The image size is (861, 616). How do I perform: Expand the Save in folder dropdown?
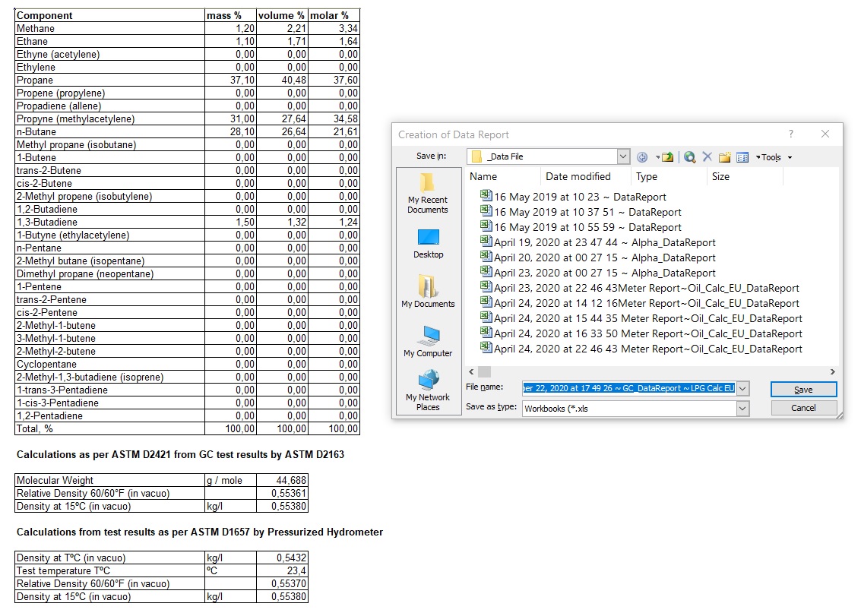pyautogui.click(x=622, y=156)
